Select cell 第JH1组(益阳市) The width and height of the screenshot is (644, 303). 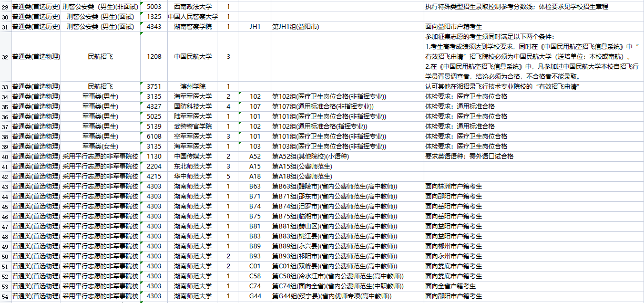[347, 27]
